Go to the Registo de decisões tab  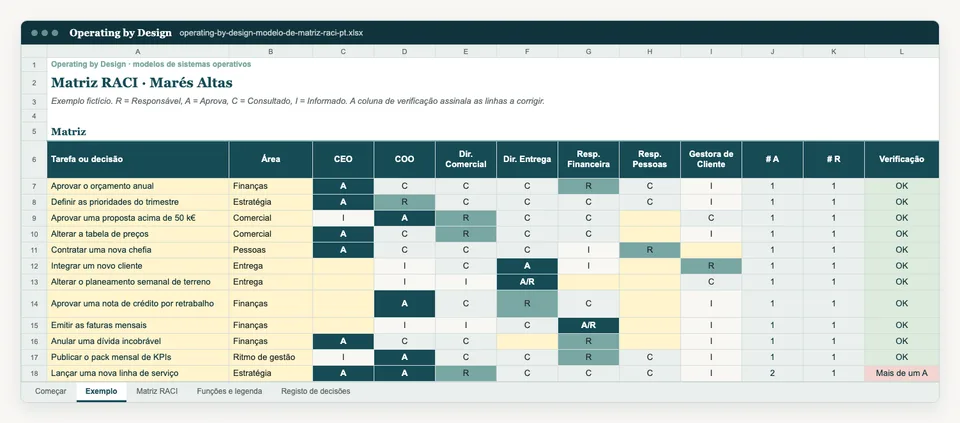click(316, 391)
